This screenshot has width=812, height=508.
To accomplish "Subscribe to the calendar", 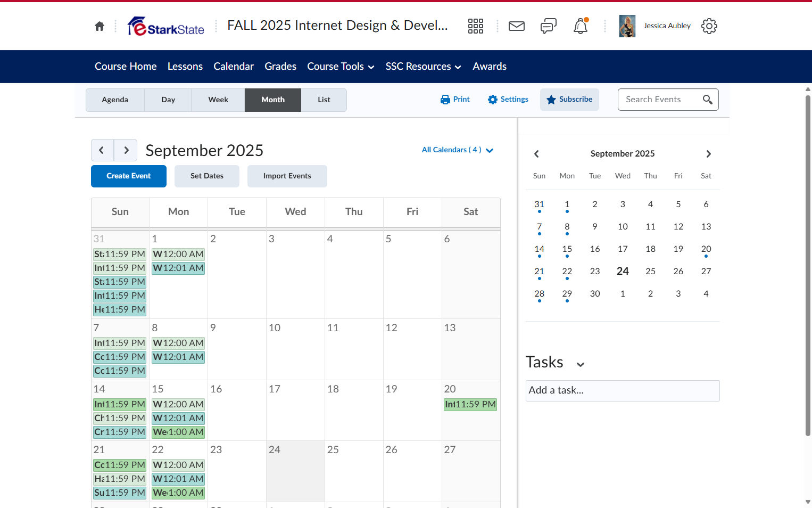I will click(x=569, y=100).
